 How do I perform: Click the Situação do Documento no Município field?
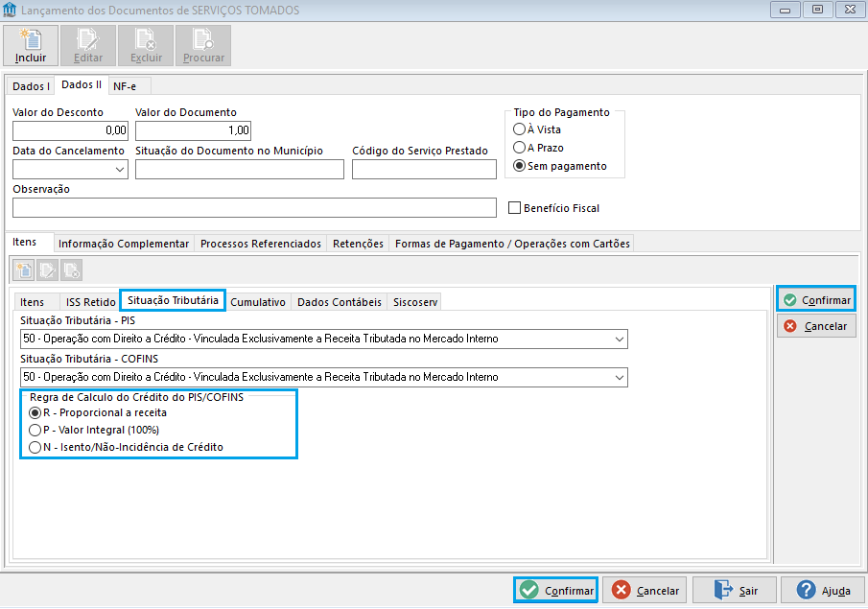point(240,170)
